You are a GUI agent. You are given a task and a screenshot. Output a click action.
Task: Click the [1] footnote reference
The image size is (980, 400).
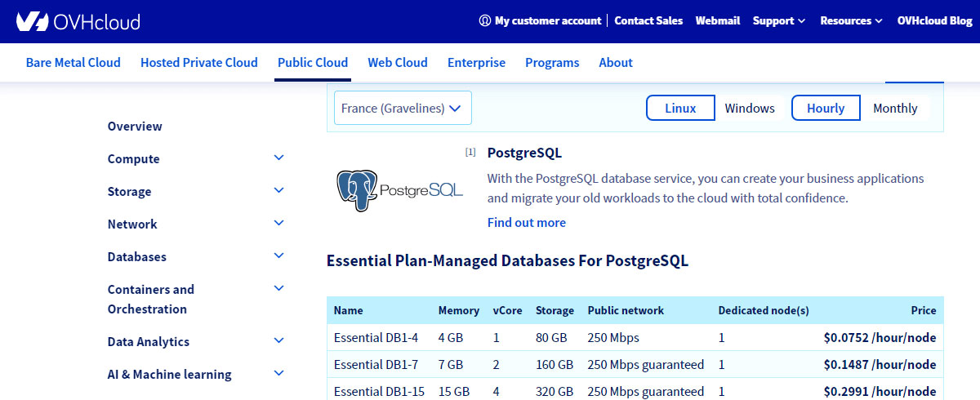tap(470, 152)
